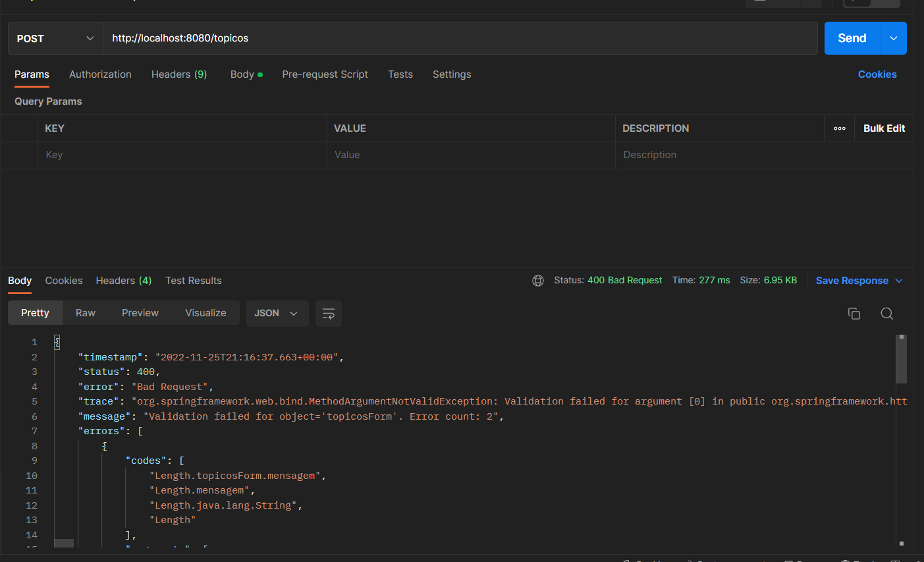Click line number 7 in gutter
Screen dimensions: 924x562
(34, 431)
